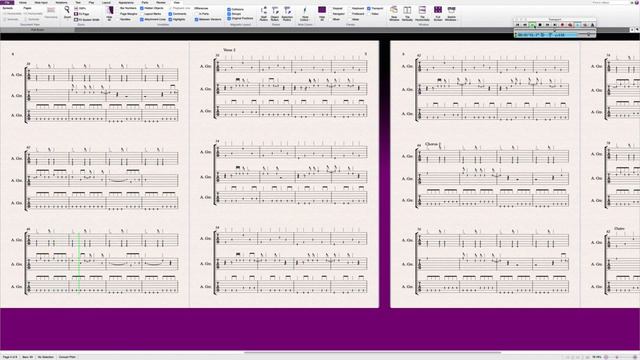Viewport: 640px width, 360px height.
Task: Tile windows horizontally
Action: [422, 13]
